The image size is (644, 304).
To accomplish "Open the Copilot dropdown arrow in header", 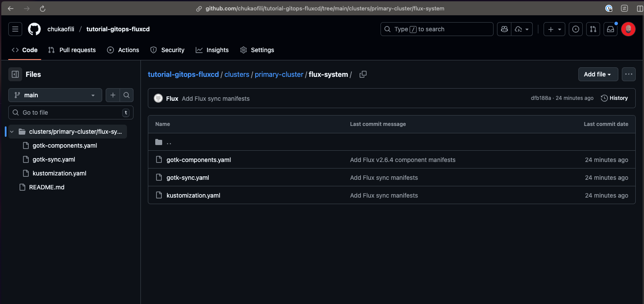I will tap(522, 29).
